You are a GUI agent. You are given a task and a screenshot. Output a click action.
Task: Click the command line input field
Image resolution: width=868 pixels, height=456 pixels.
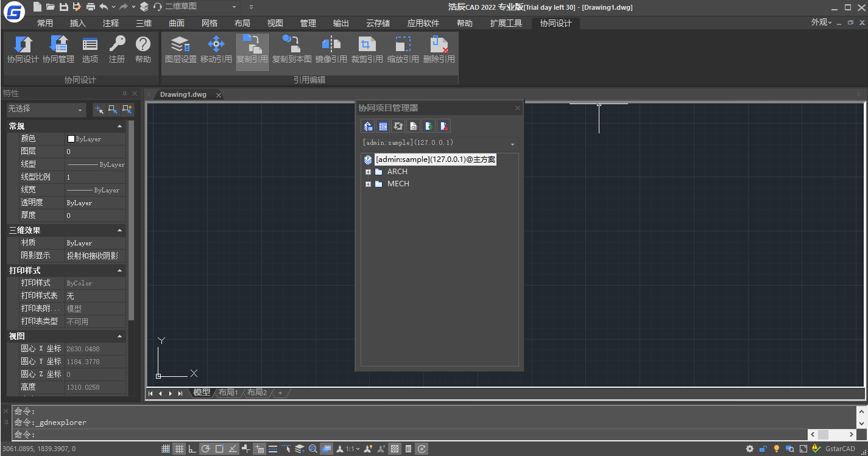(409, 434)
